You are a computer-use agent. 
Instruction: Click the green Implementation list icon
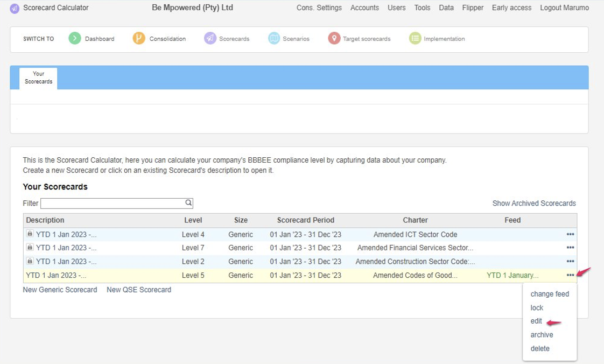tap(415, 39)
